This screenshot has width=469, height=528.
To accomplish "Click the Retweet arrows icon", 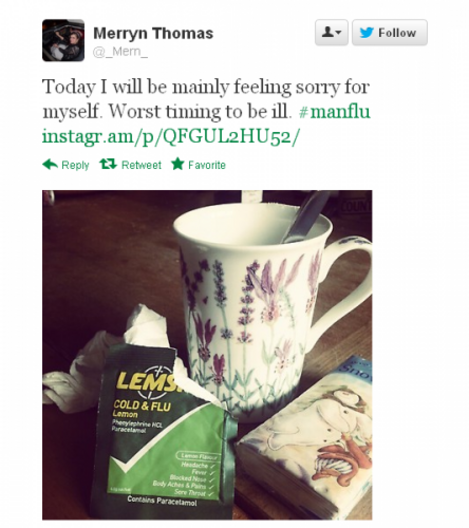I will coord(108,164).
